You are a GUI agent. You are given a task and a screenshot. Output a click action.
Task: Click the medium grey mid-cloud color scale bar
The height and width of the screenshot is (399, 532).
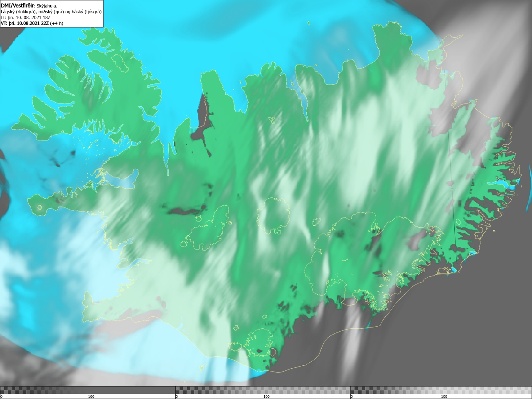[x=263, y=390]
